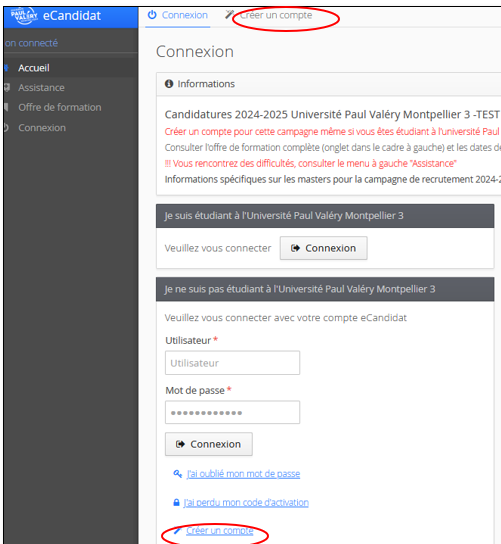This screenshot has height=544, width=501.
Task: Open Assistance in the sidebar
Action: (41, 88)
